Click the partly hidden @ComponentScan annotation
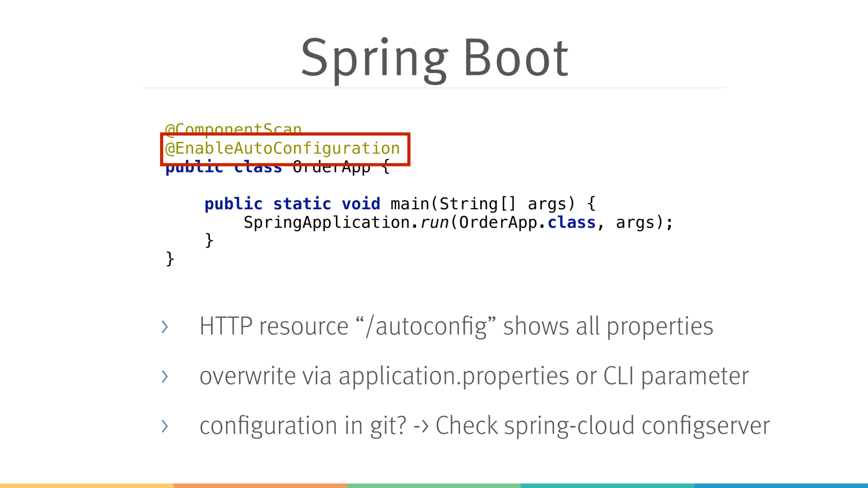Image resolution: width=868 pixels, height=488 pixels. [x=233, y=129]
